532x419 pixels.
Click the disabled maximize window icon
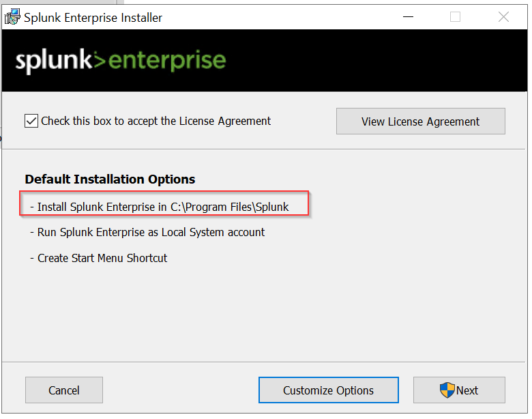coord(455,16)
